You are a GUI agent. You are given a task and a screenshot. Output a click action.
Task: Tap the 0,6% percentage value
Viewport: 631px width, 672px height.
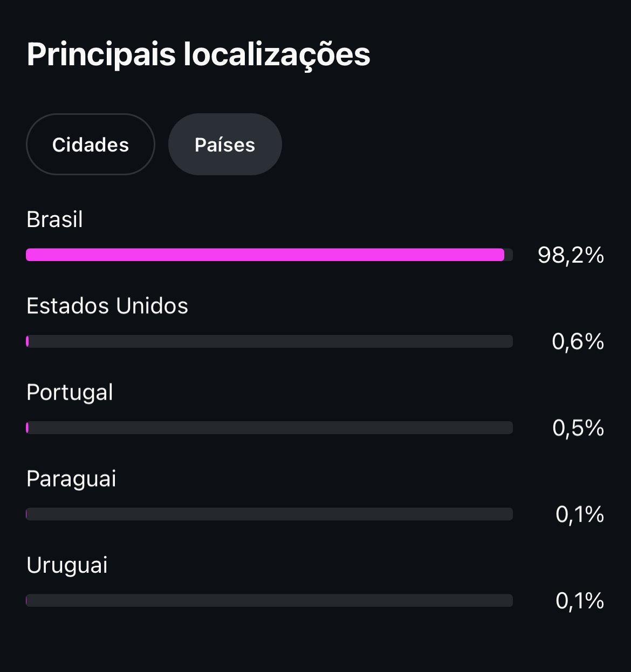coord(578,341)
